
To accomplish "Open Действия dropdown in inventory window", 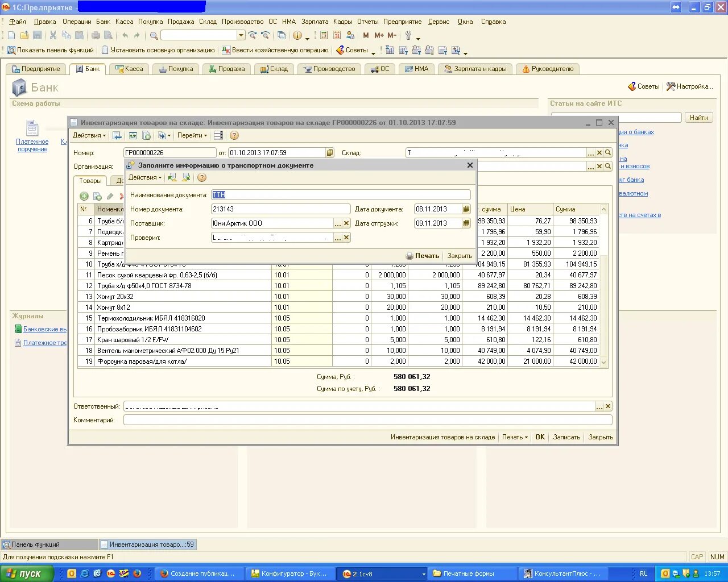I will coord(89,135).
